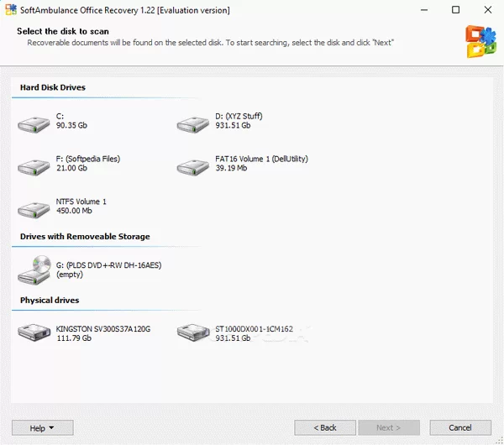The width and height of the screenshot is (504, 445).
Task: Click the 'Hard Disk Drives' section heading
Action: click(x=53, y=87)
